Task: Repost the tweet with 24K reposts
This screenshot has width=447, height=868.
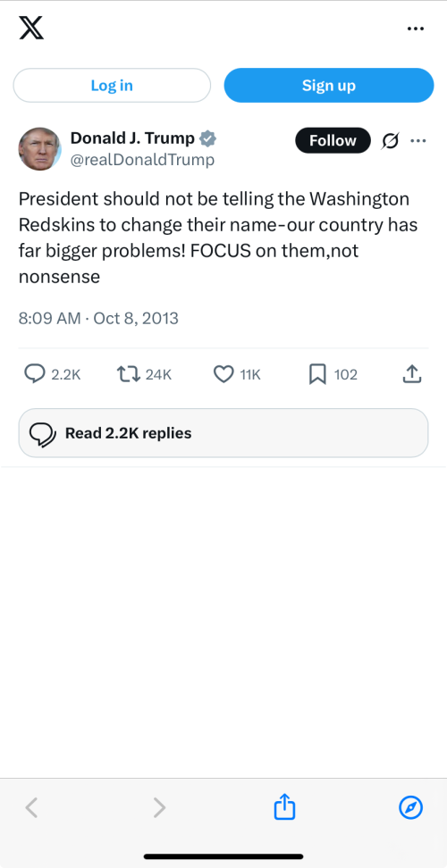Action: (x=129, y=375)
